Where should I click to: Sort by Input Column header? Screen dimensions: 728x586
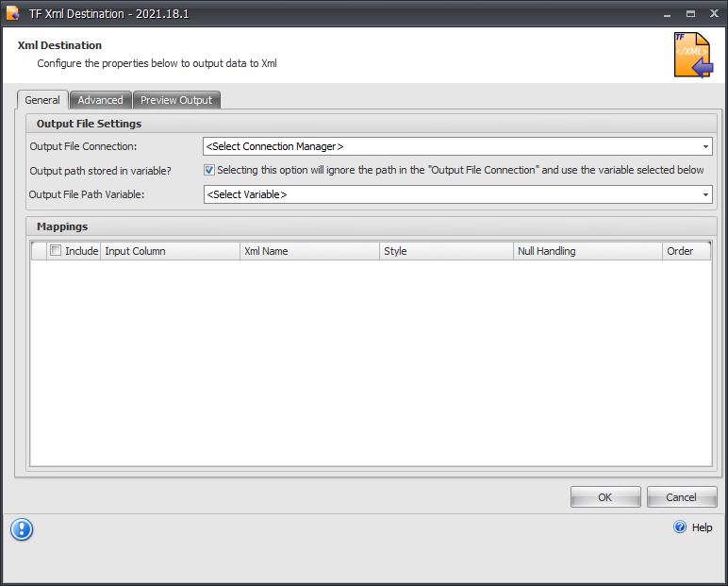tap(170, 251)
